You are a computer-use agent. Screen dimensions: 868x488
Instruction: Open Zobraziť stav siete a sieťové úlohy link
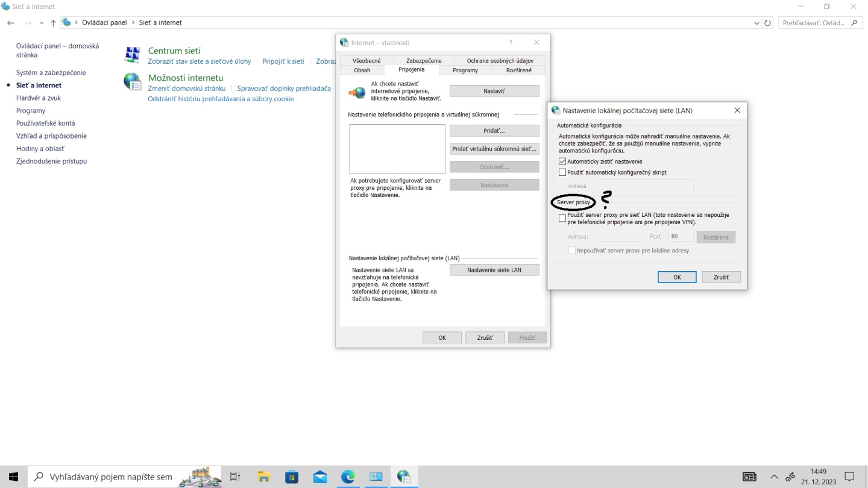pyautogui.click(x=200, y=61)
